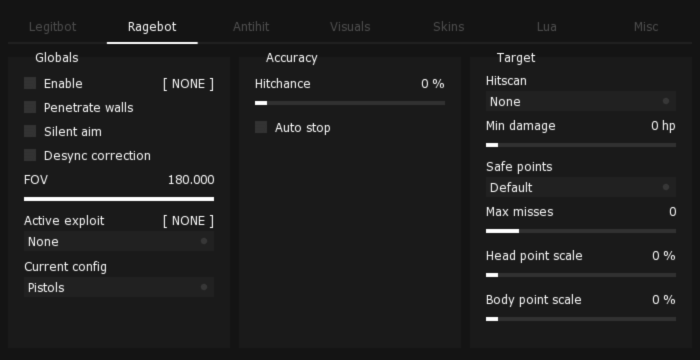Open the Antihit tab
700x360 pixels.
pyautogui.click(x=251, y=27)
